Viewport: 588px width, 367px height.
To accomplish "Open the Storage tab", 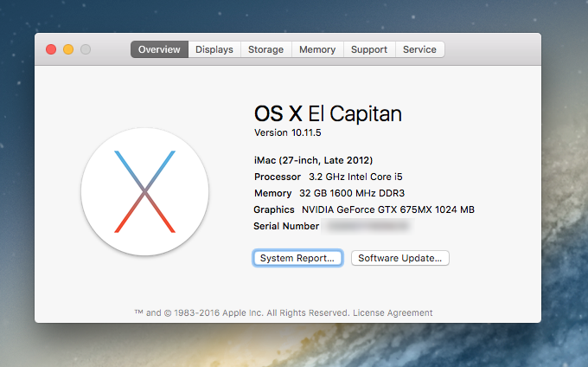I will 265,49.
